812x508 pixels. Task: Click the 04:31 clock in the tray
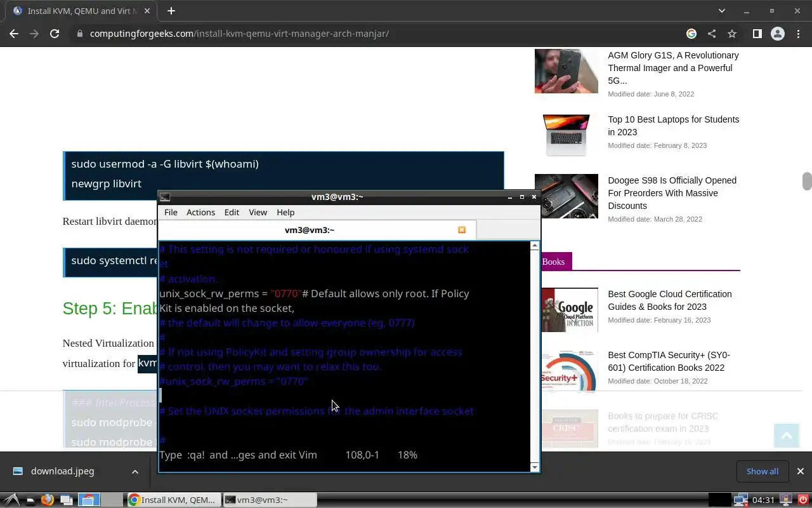763,500
